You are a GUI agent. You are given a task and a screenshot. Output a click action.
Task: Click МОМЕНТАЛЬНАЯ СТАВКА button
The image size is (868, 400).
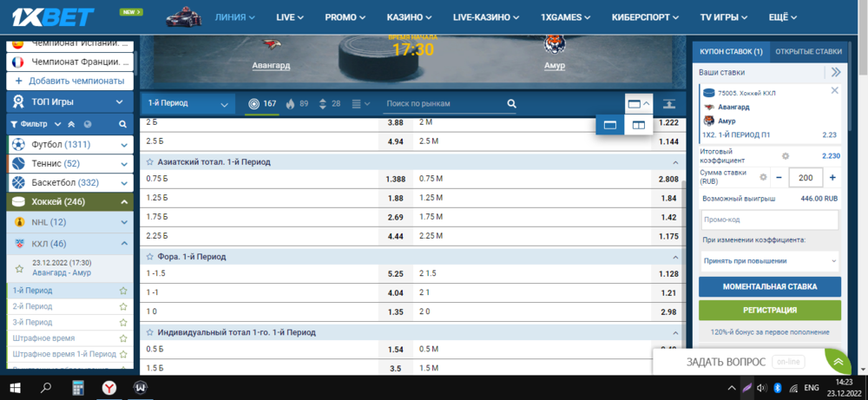769,286
